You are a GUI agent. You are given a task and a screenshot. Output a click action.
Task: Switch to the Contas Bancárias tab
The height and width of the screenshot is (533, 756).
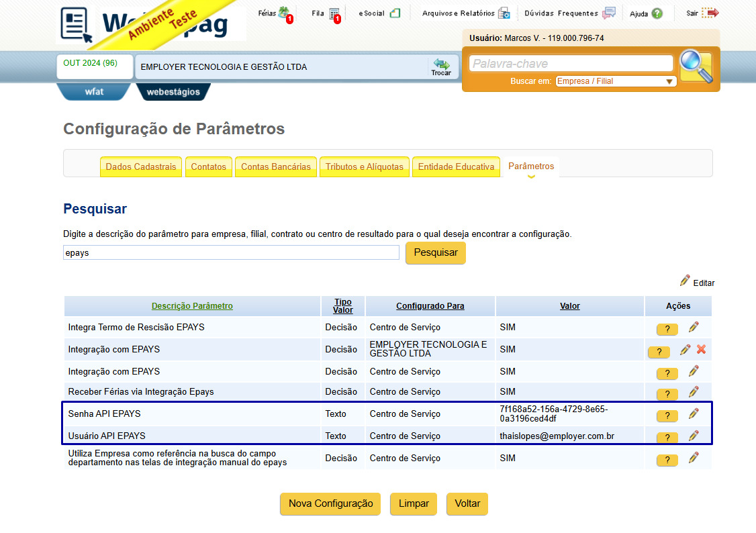[276, 166]
